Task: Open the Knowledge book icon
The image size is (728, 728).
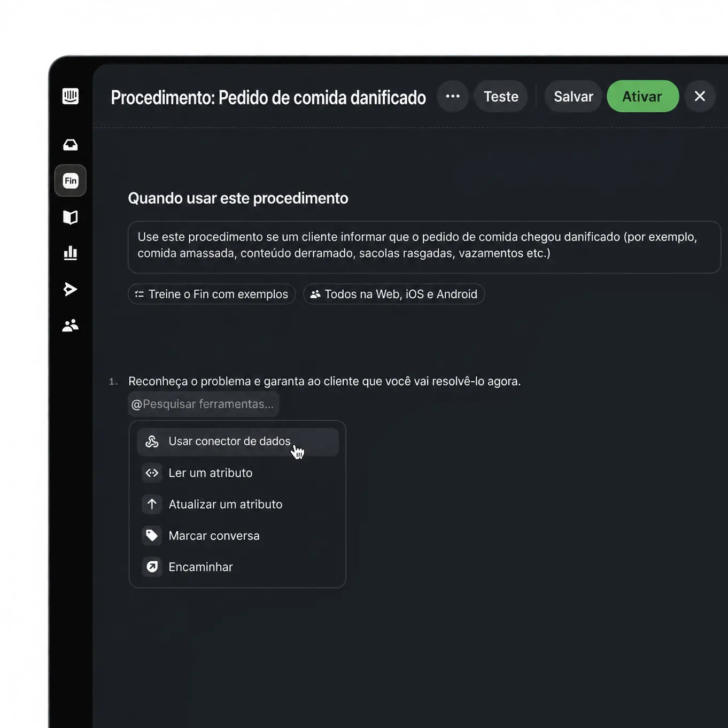Action: (x=71, y=217)
